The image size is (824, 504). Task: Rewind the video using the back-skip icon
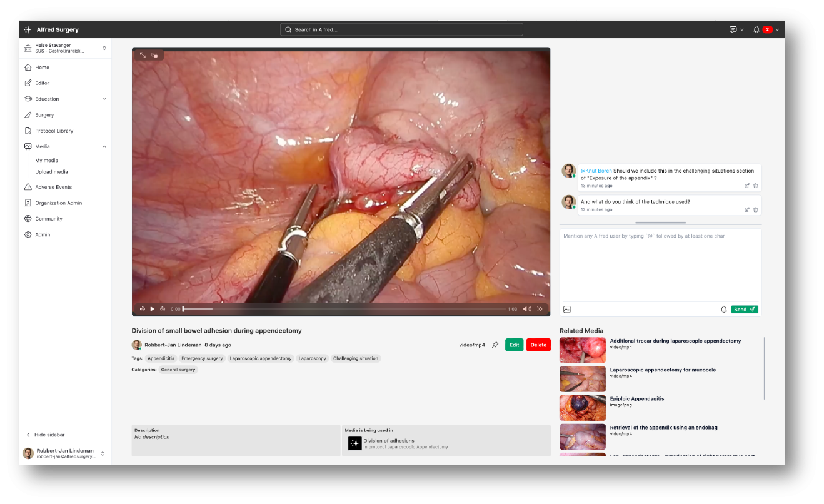[142, 309]
